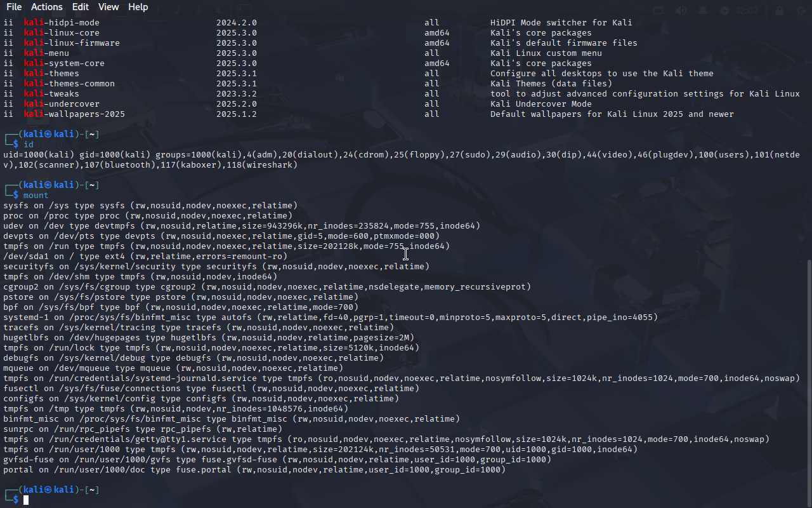
Task: Click version '2024.2.0' in the package list
Action: (x=237, y=23)
